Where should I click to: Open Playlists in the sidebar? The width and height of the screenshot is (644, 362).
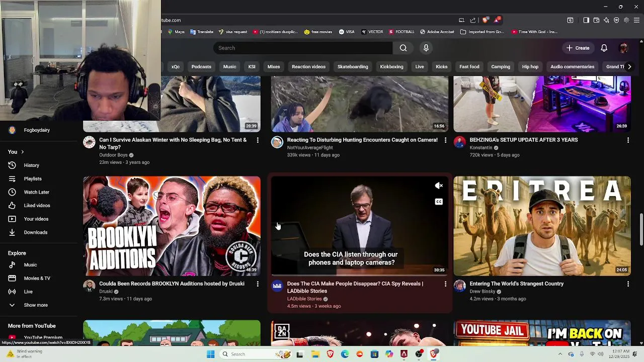click(x=33, y=178)
